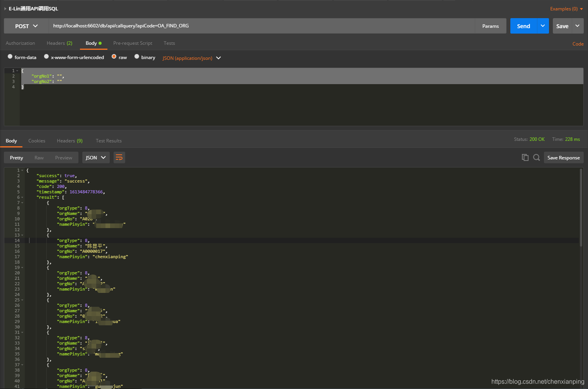This screenshot has width=588, height=389.
Task: Collapse the result array at line 6
Action: click(22, 197)
